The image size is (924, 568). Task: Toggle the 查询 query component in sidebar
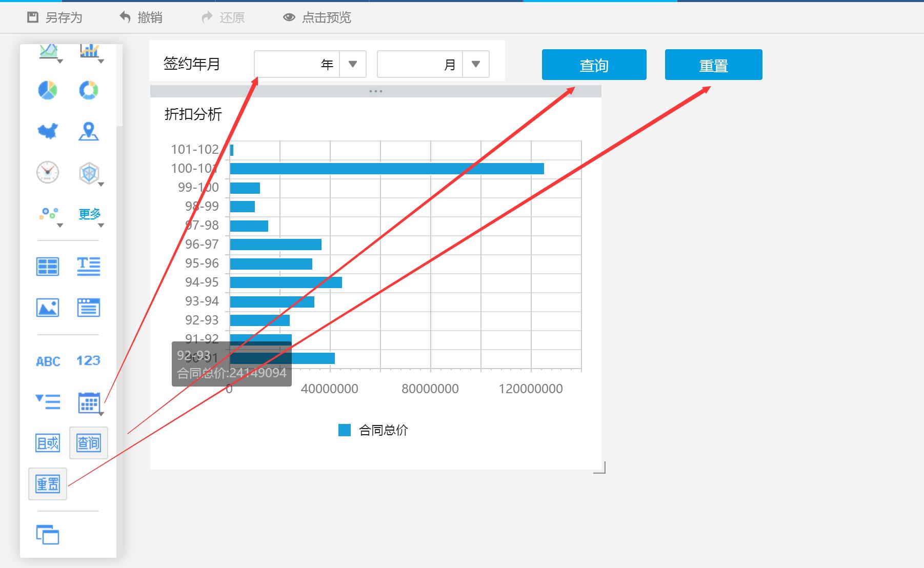coord(88,443)
